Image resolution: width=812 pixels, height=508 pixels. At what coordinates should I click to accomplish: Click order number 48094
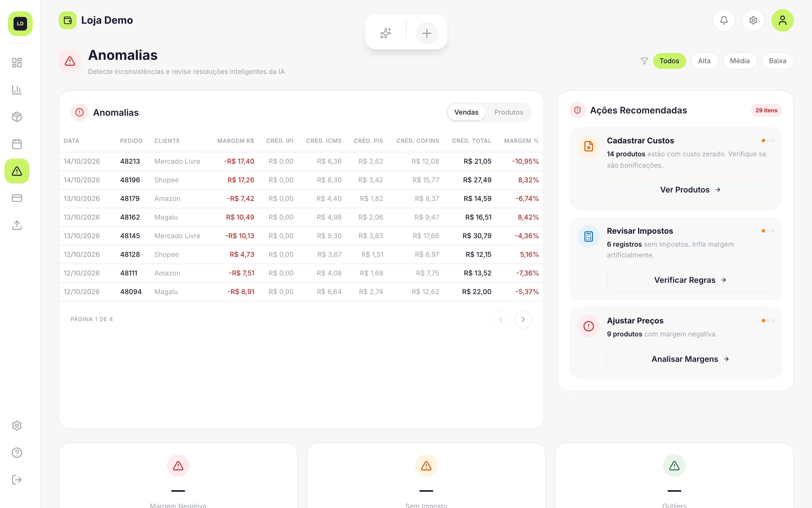pos(131,292)
